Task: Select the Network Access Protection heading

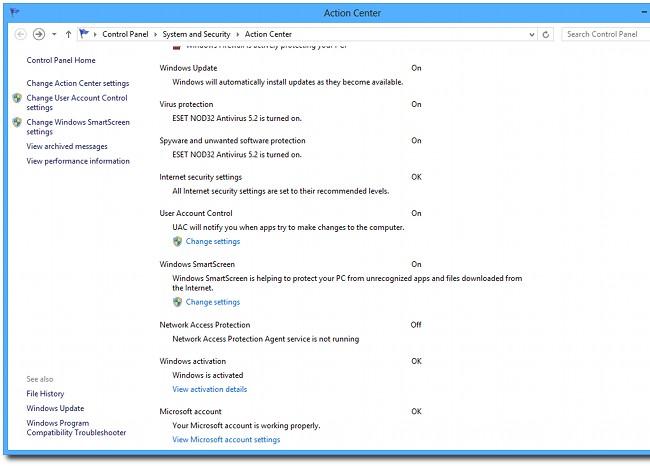Action: [x=205, y=325]
